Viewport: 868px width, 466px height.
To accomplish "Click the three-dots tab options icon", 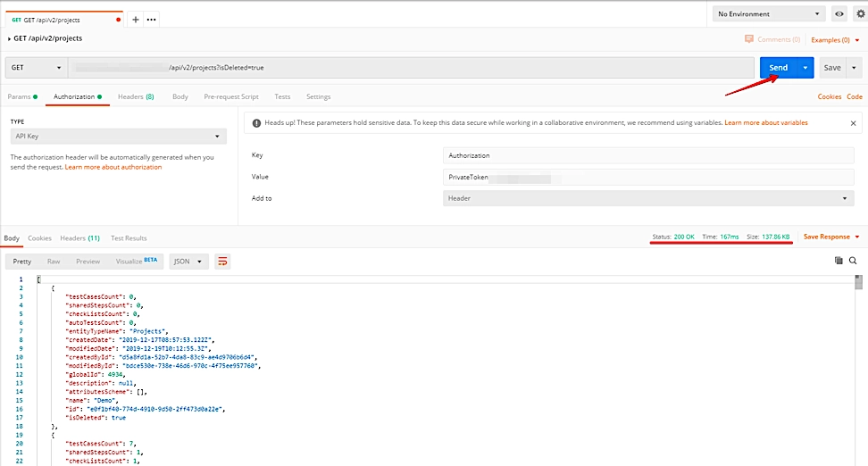I will 151,19.
